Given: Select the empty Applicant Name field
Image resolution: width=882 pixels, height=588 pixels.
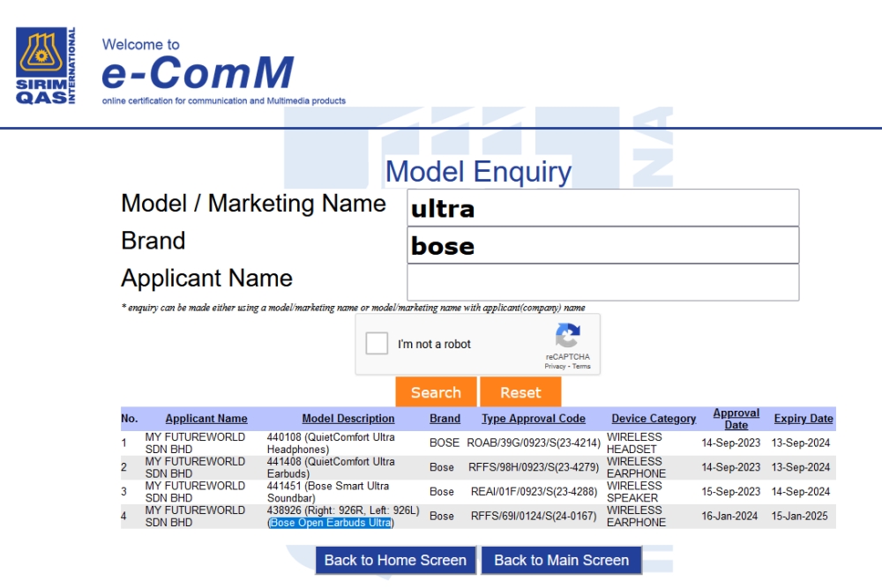Looking at the screenshot, I should tap(602, 282).
